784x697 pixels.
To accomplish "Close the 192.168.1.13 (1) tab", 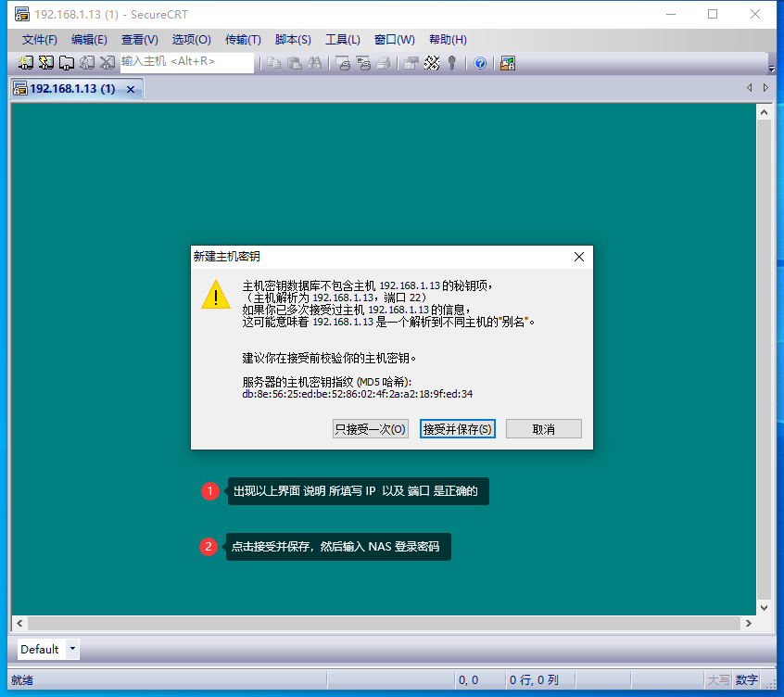I will click(x=131, y=90).
